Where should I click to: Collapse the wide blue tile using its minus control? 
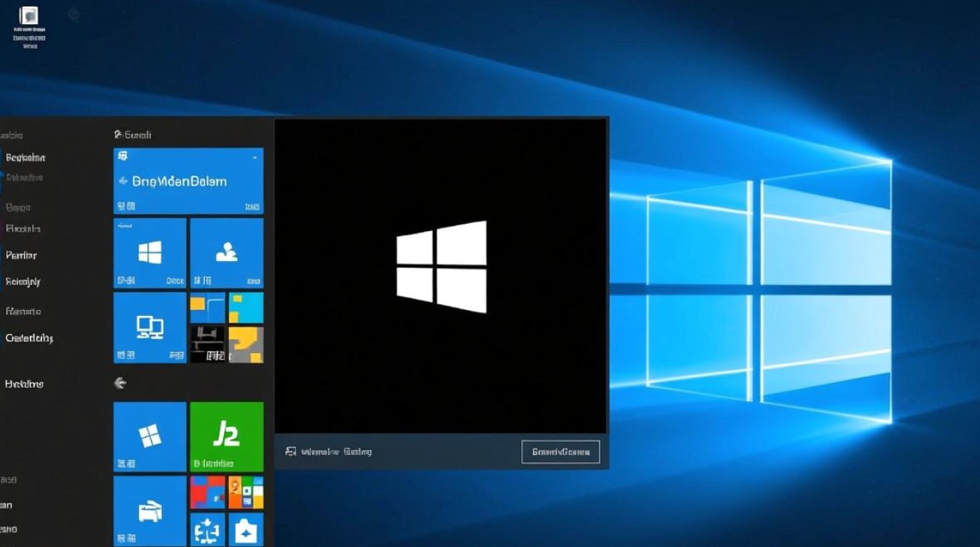click(x=255, y=157)
